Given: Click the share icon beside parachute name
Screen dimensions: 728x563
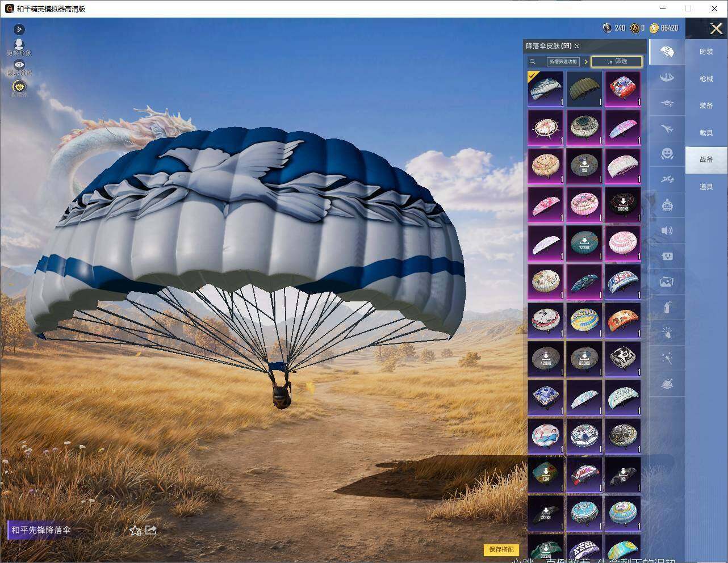Looking at the screenshot, I should (151, 530).
